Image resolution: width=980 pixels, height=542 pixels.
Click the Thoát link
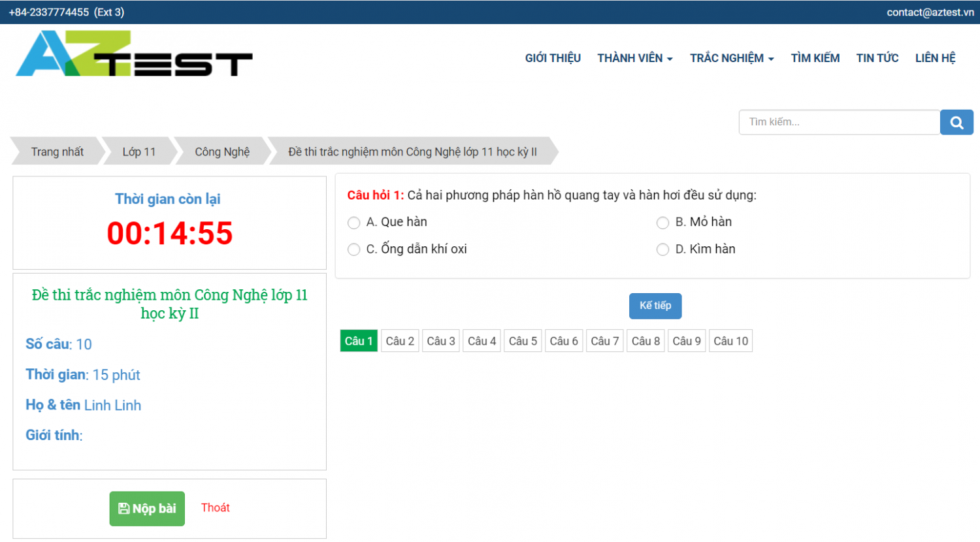216,507
